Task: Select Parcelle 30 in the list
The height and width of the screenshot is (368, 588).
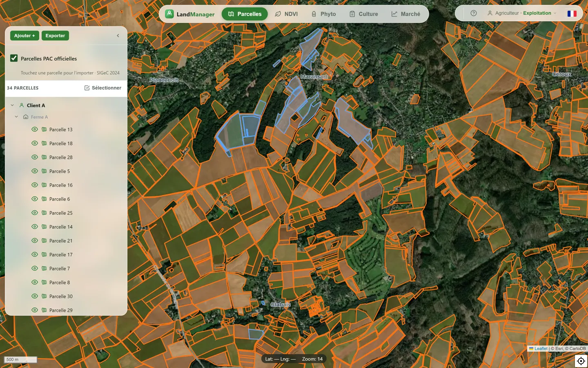Action: [x=61, y=296]
